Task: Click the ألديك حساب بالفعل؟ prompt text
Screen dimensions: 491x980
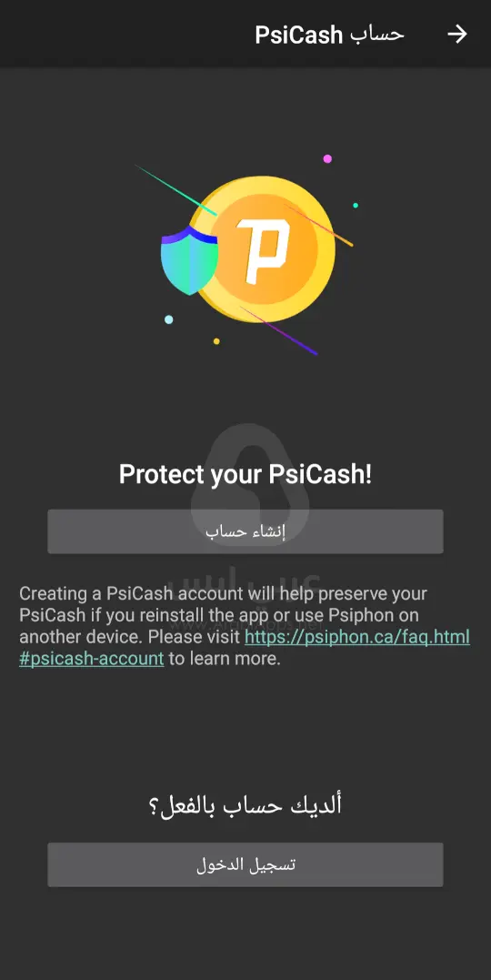Action: coord(245,805)
